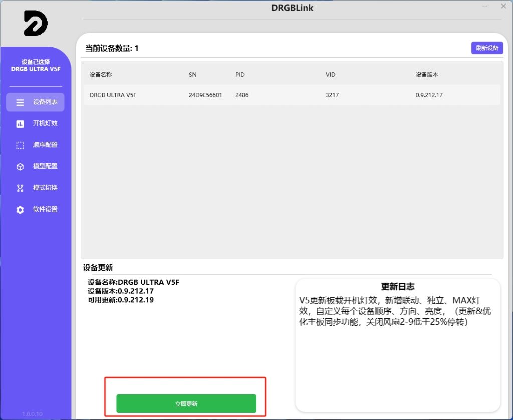
Task: Switch to 模式切换 page
Action: click(x=36, y=188)
